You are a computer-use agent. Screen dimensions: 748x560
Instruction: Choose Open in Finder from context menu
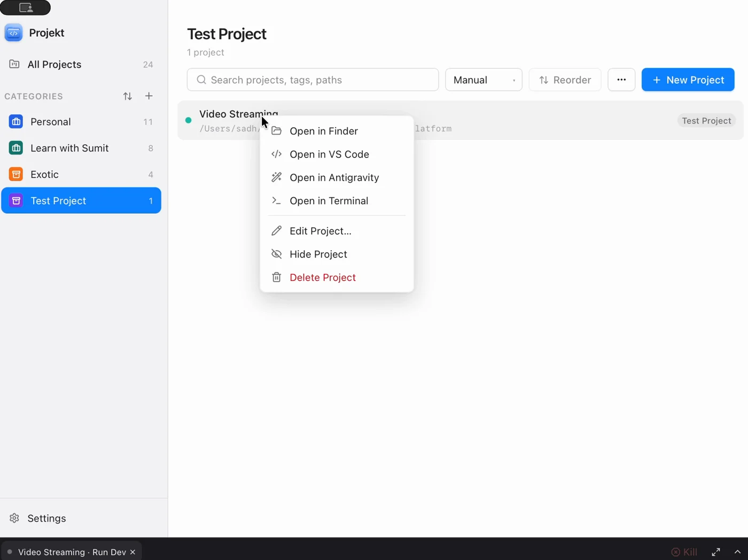(337, 131)
